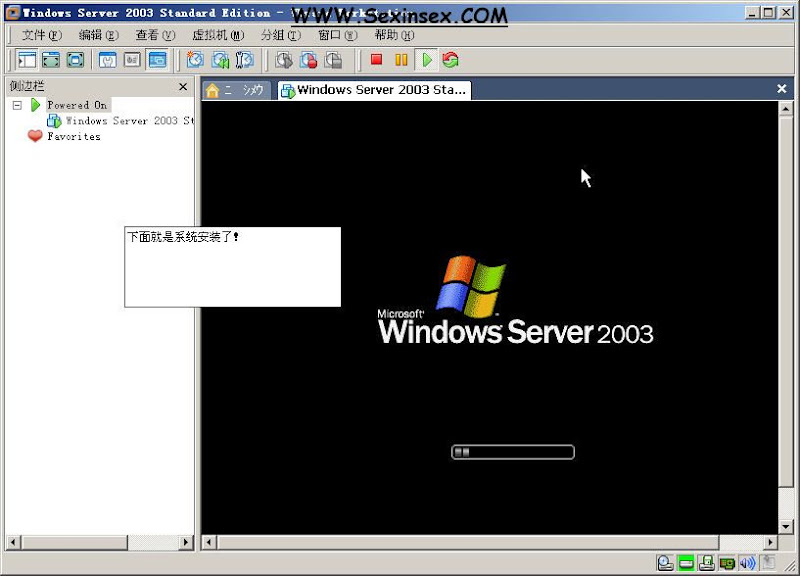Click the Windows Server 2003 boot progress bar

513,452
